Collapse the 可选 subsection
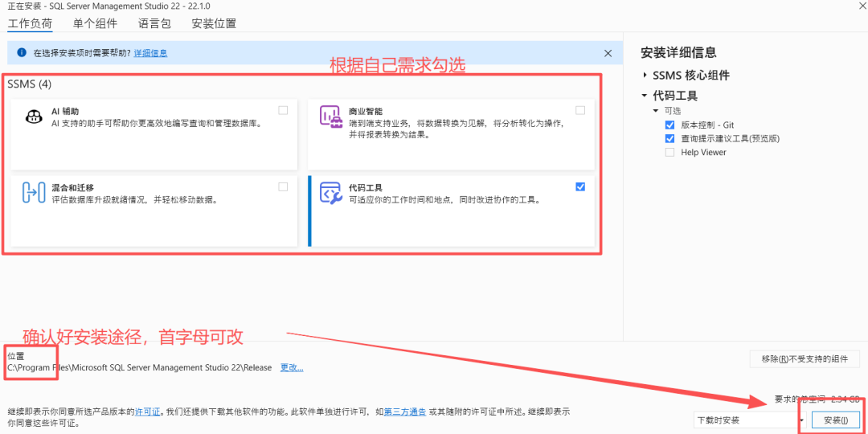This screenshot has width=868, height=434. pos(657,111)
